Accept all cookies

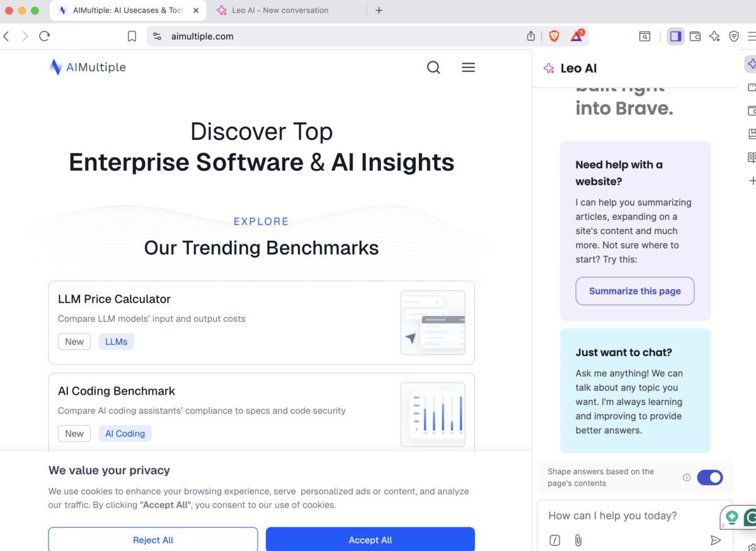coord(370,540)
